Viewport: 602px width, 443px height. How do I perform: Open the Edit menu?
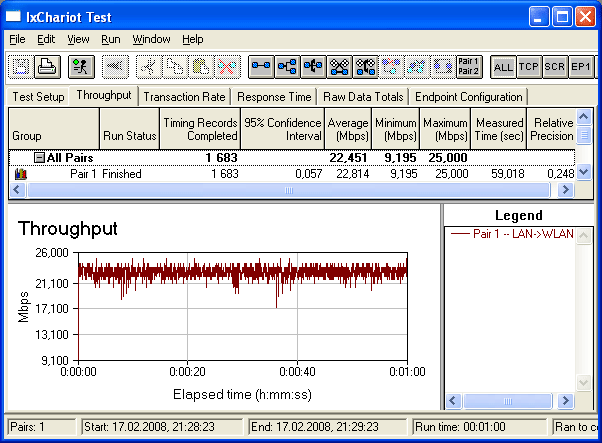click(46, 39)
